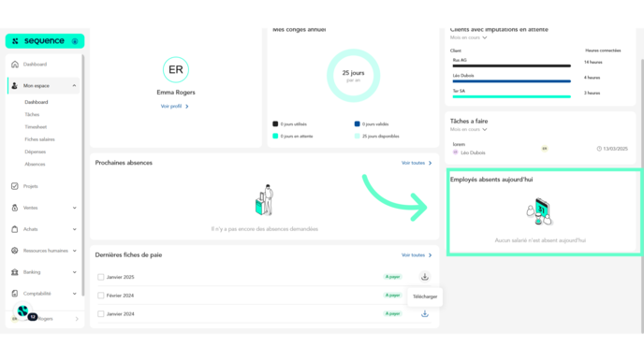Click the clock icon next to 13/03/2025
644x362 pixels.
pyautogui.click(x=599, y=149)
